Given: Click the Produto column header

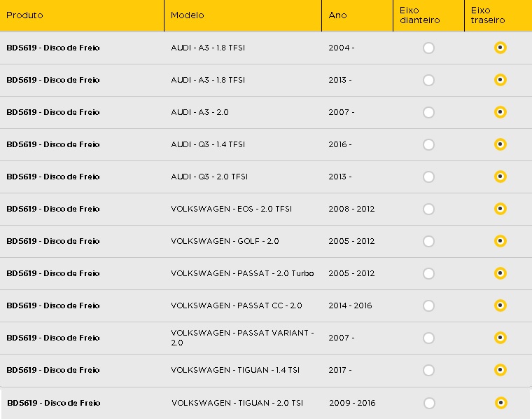Looking at the screenshot, I should click(24, 15).
